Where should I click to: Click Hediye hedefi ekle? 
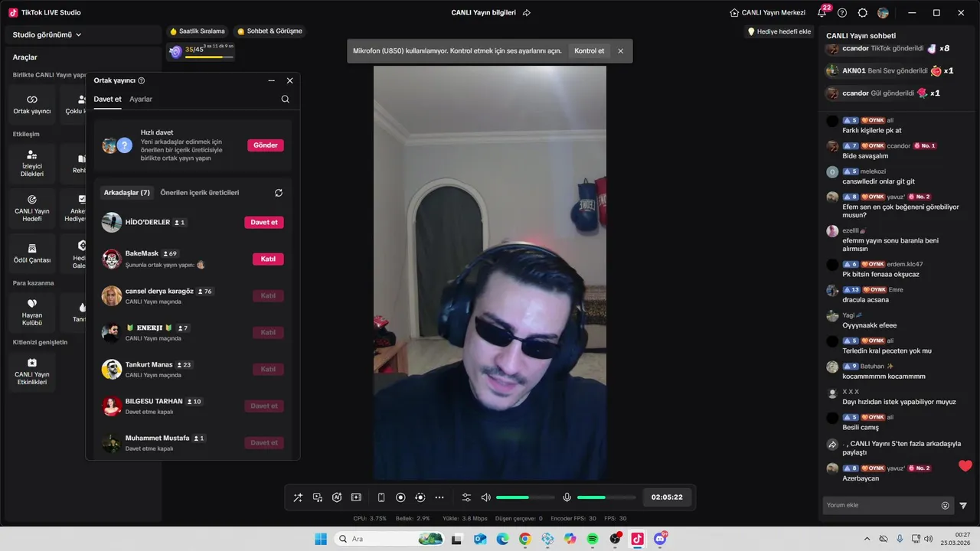click(779, 31)
